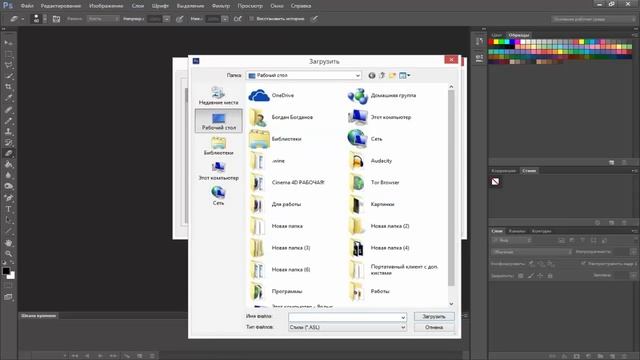Select the Healing Brush tool
Image resolution: width=640 pixels, height=360 pixels.
[8, 109]
